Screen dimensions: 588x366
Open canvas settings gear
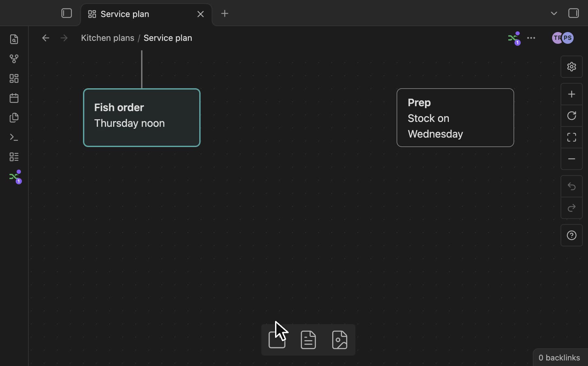[x=572, y=67]
